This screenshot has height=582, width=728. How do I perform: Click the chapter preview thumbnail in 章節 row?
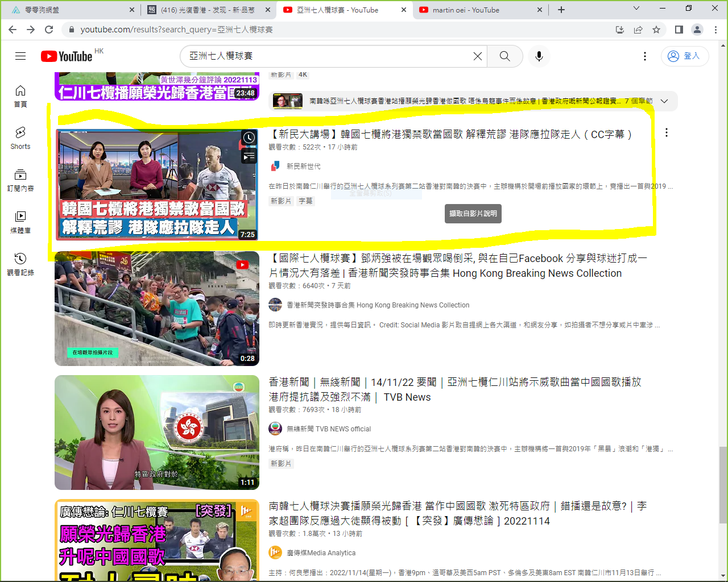[x=287, y=101]
